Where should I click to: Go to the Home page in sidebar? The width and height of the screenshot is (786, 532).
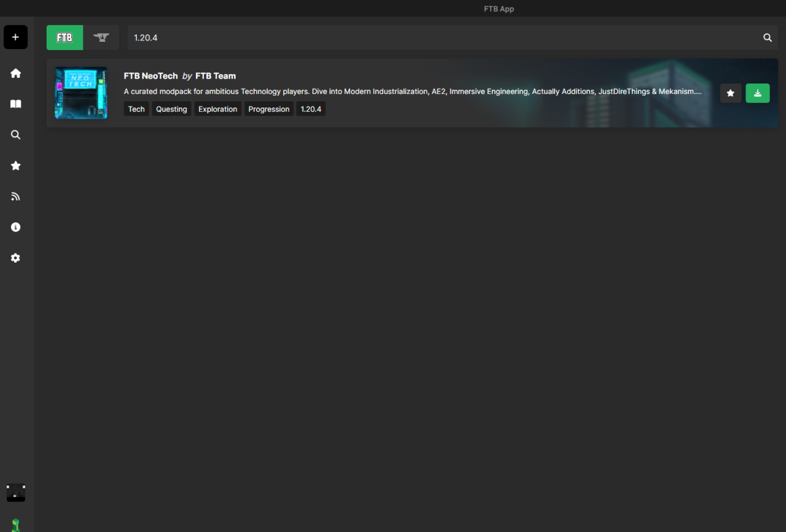click(x=15, y=74)
